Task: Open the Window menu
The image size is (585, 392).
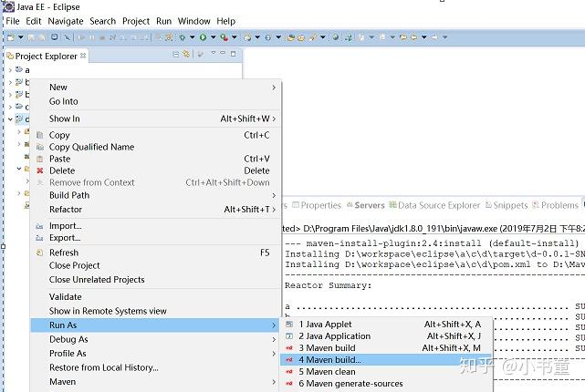Action: point(194,21)
